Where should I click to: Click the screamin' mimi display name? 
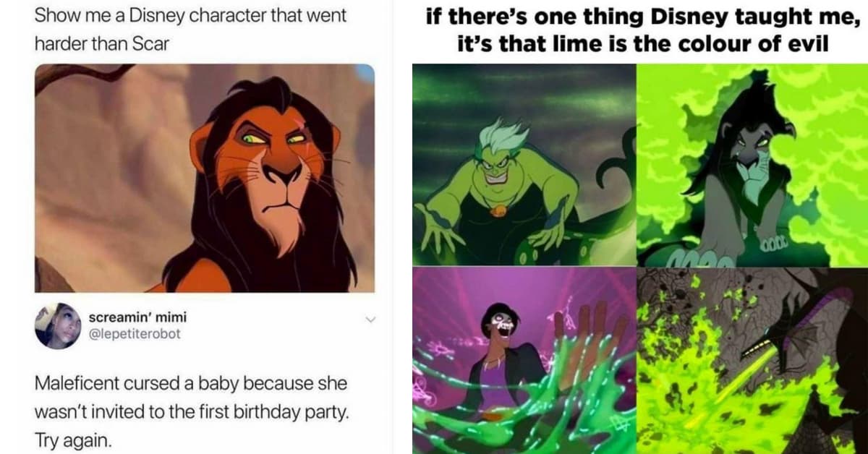(x=138, y=317)
